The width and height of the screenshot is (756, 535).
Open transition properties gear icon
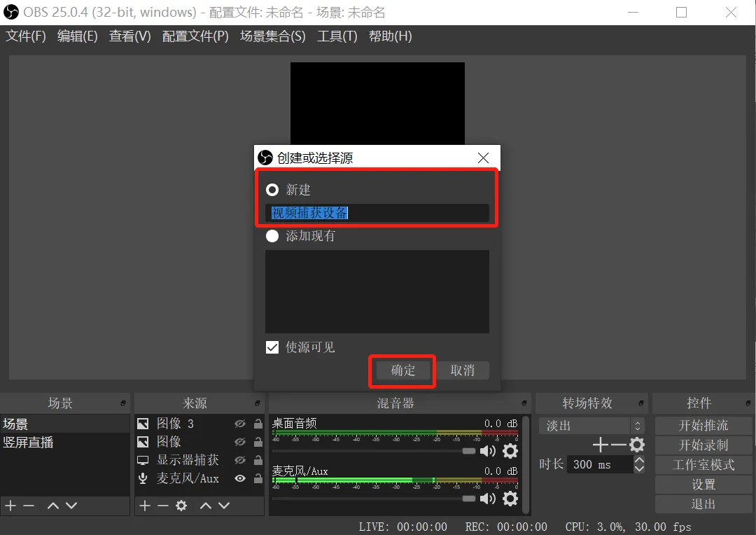coord(637,445)
